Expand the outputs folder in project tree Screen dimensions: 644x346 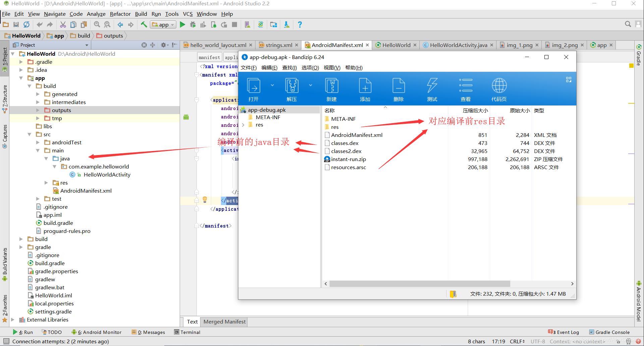(38, 110)
